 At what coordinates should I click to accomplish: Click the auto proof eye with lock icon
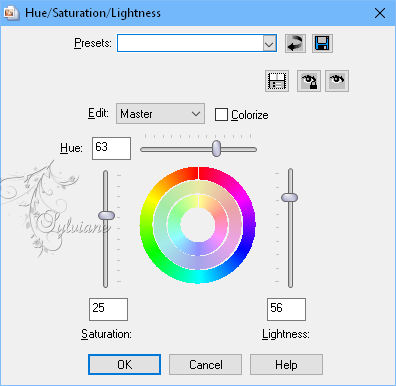point(309,81)
